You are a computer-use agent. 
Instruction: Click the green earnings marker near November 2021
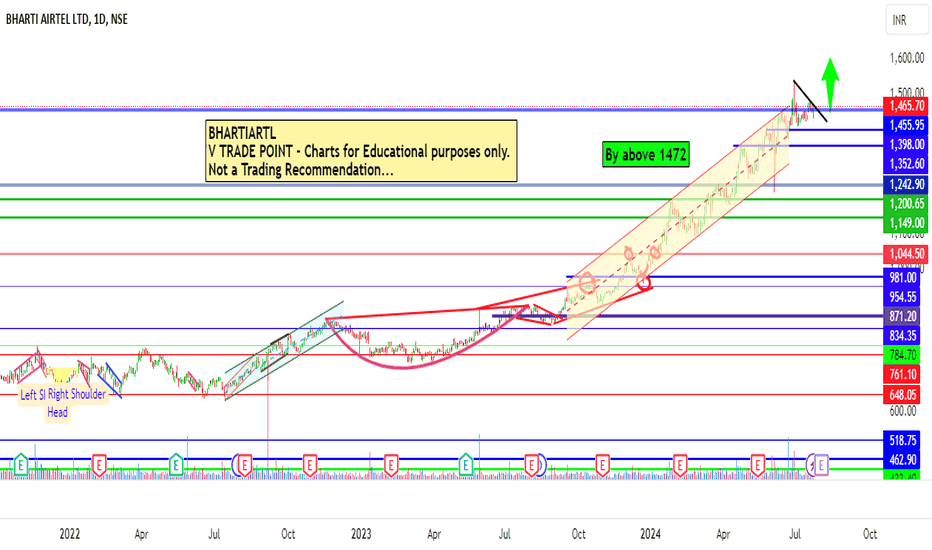pos(21,464)
